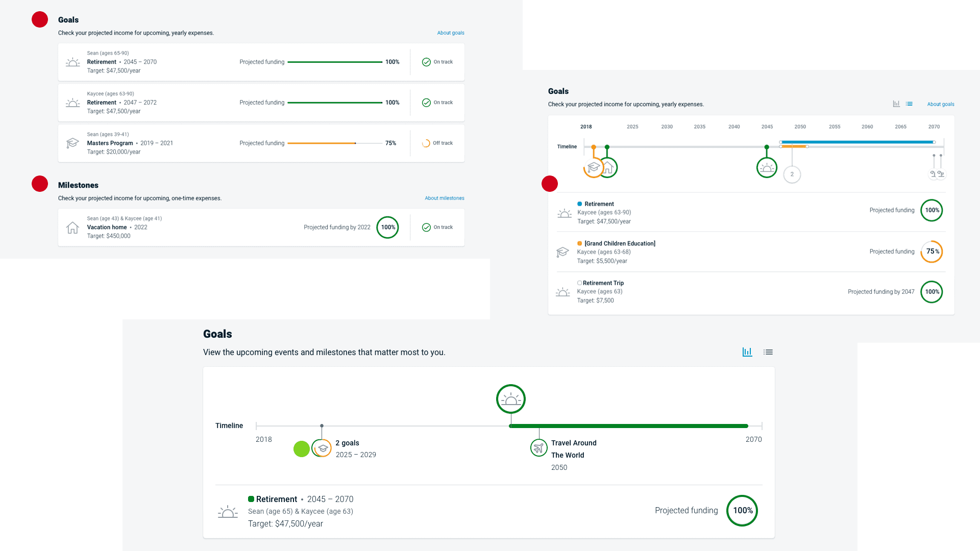Image resolution: width=980 pixels, height=551 pixels.
Task: Click the house icon on the right timeline
Action: (x=609, y=168)
